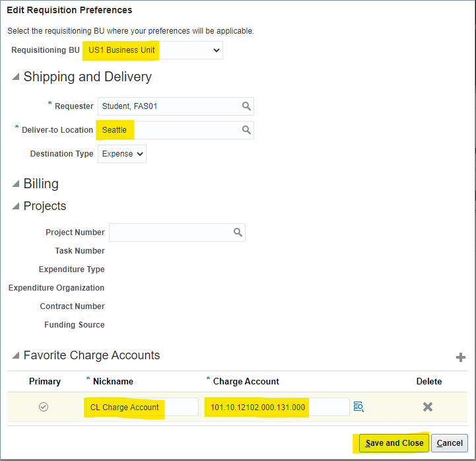Open the Charge Account search icon
Image resolution: width=476 pixels, height=461 pixels.
point(358,407)
